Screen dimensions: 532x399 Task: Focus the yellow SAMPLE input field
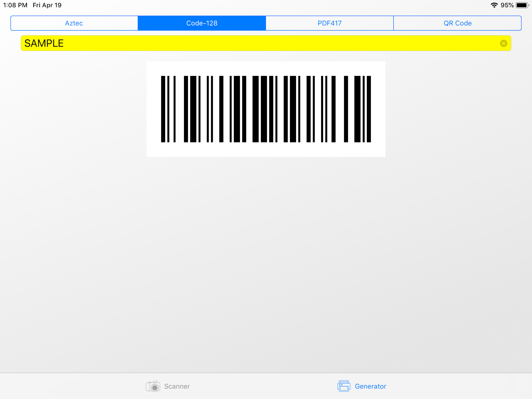coord(265,43)
